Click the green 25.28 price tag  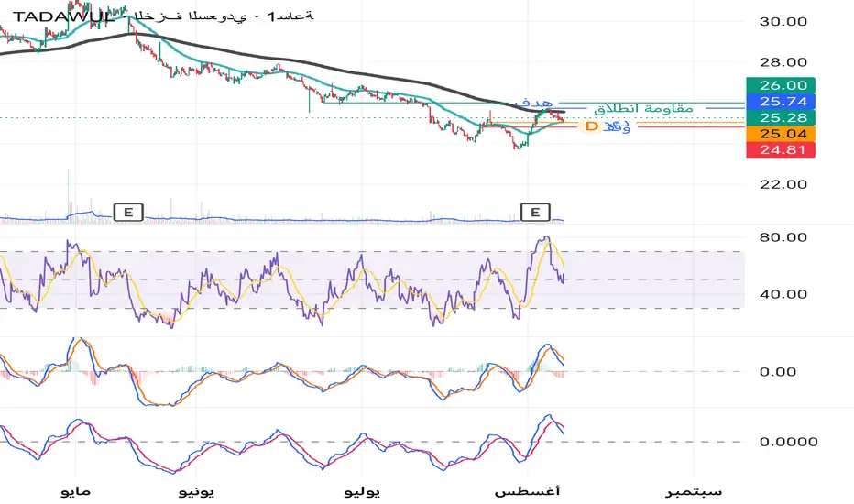click(781, 117)
